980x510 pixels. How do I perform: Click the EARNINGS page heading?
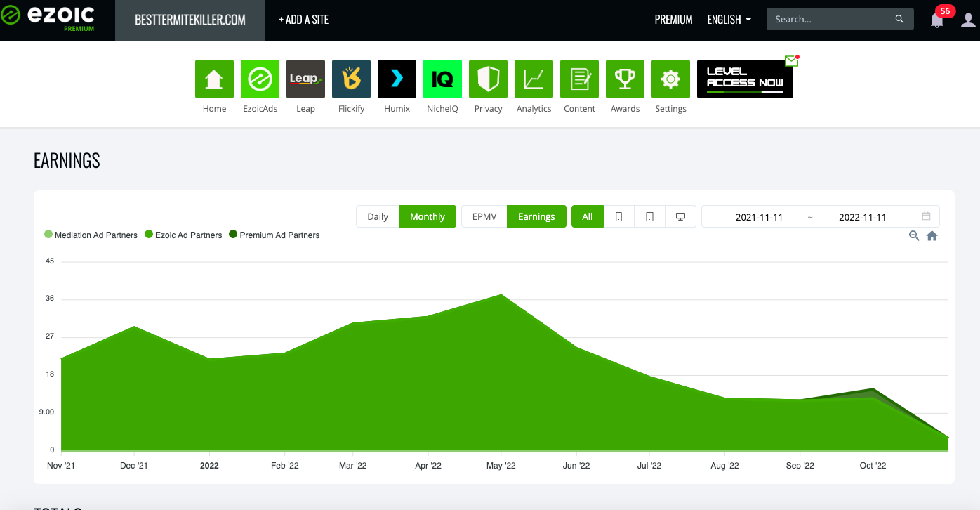pos(67,161)
